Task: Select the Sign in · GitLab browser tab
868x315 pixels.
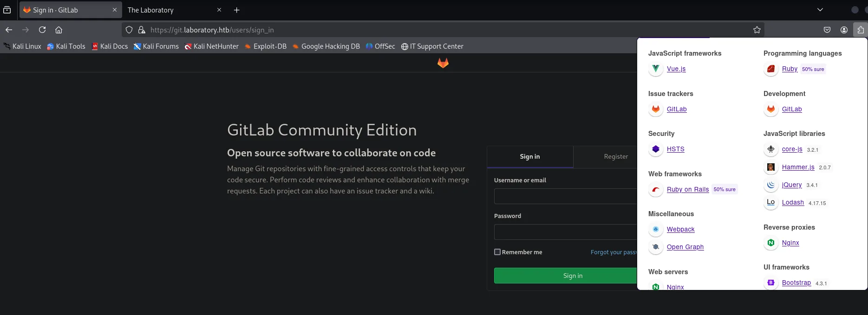Action: [x=71, y=10]
